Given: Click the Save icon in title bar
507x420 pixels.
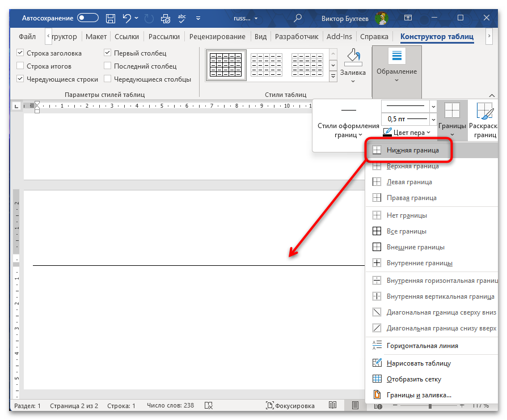Looking at the screenshot, I should 111,18.
